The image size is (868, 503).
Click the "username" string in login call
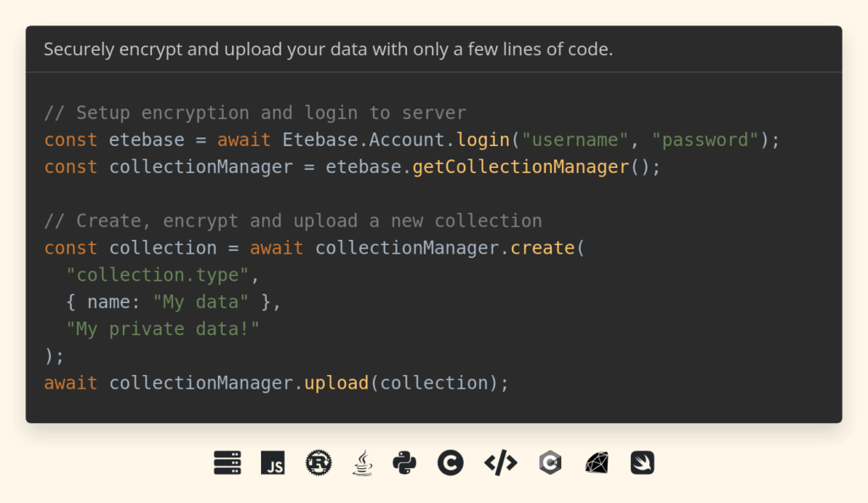coord(576,140)
